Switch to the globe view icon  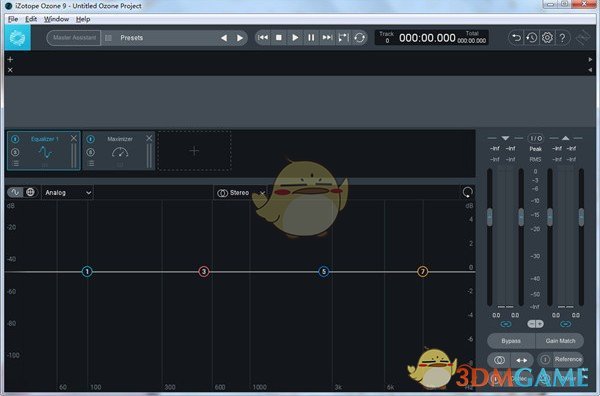30,192
